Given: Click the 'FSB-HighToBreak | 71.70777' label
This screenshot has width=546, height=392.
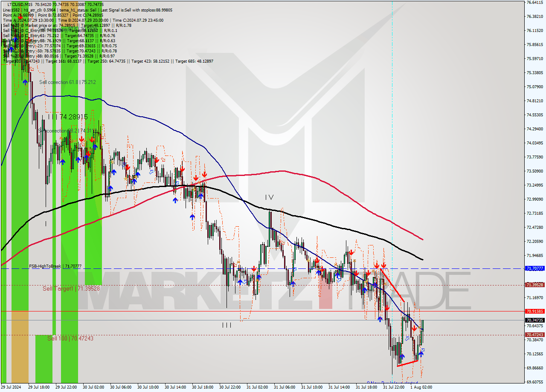Looking at the screenshot, I should (55, 266).
